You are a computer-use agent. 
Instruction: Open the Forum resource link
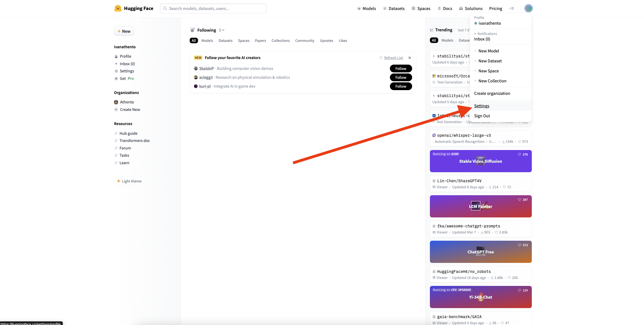click(x=122, y=148)
